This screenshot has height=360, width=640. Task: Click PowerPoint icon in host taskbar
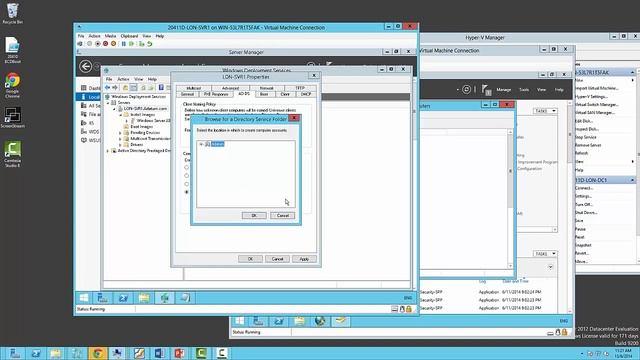tap(180, 353)
